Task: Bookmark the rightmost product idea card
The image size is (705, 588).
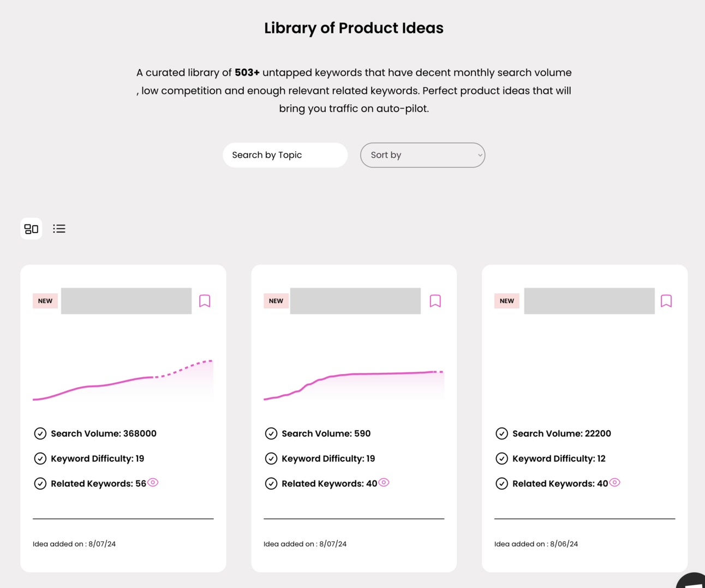Action: tap(666, 301)
